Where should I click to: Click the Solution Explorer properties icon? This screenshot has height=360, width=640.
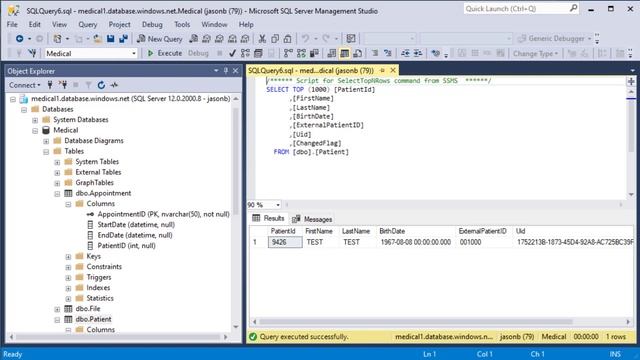point(351,39)
